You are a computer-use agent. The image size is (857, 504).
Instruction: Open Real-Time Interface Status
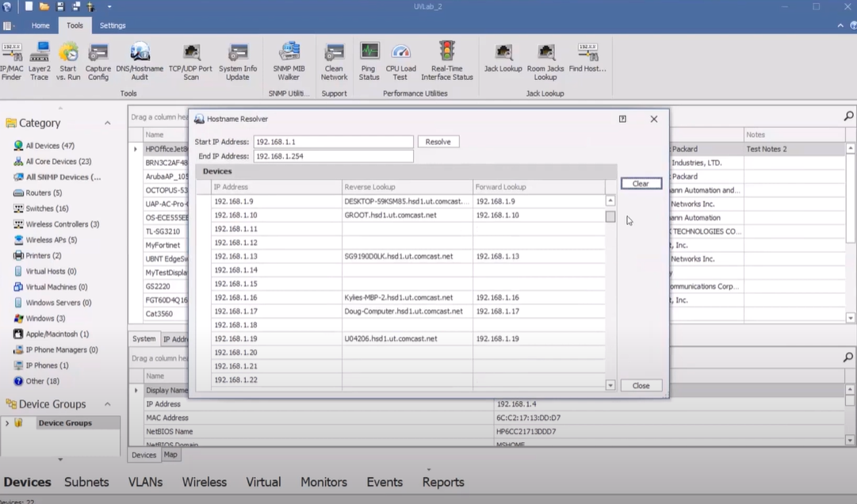[447, 62]
